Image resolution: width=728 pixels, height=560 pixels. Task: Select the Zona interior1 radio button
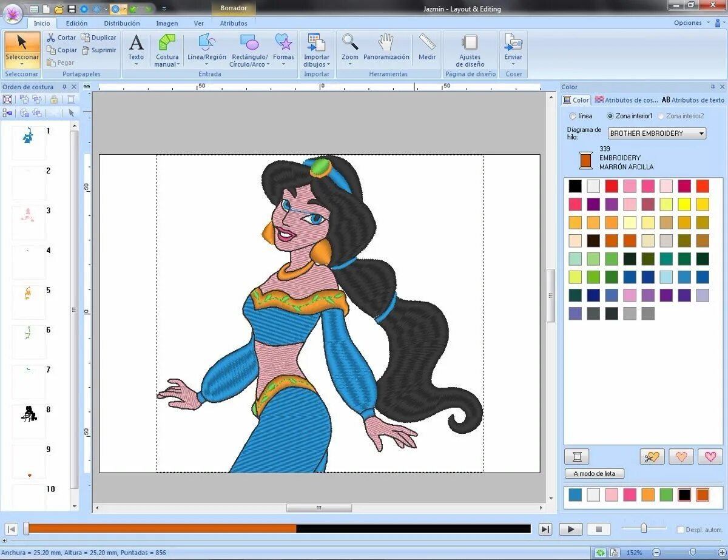610,116
